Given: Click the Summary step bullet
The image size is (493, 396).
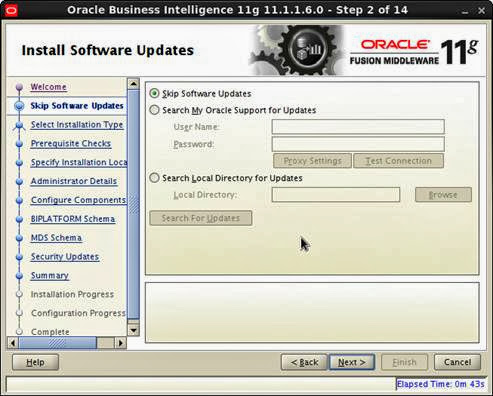Looking at the screenshot, I should point(19,276).
